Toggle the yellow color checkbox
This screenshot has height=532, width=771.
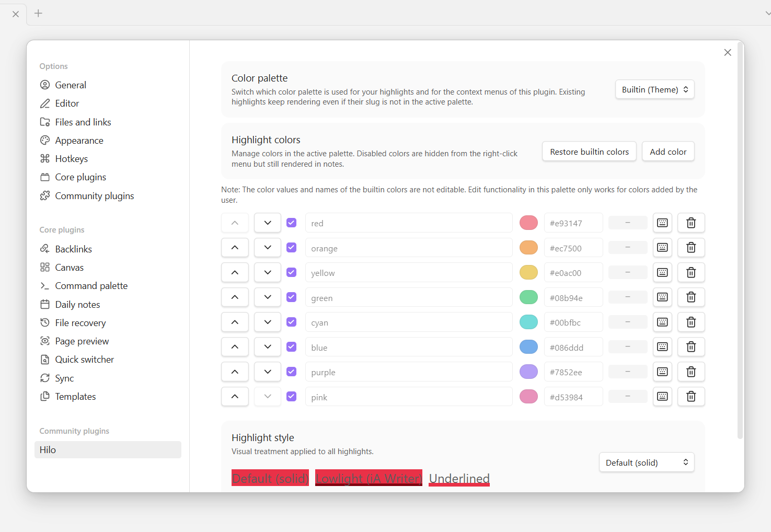[x=292, y=272]
